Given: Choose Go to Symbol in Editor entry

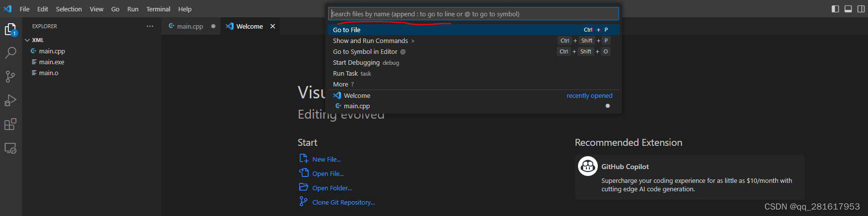Looking at the screenshot, I should [474, 51].
